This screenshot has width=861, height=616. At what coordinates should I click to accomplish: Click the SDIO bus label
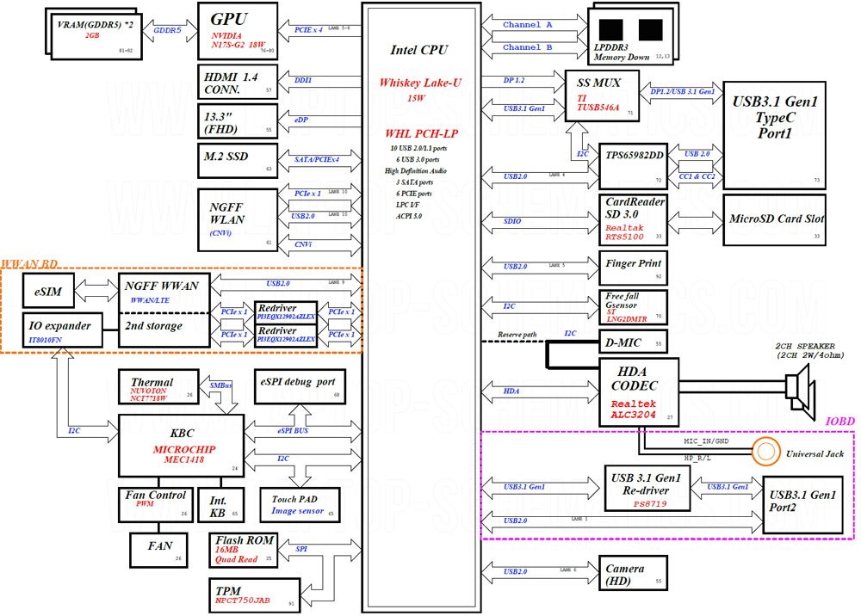coord(512,221)
